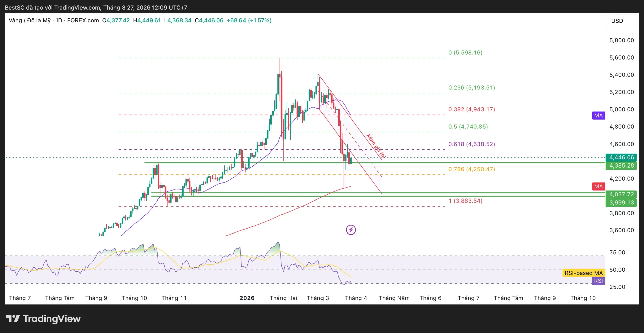This screenshot has width=644, height=333.
Task: Click the green 4,385.28 price level tag
Action: click(621, 165)
